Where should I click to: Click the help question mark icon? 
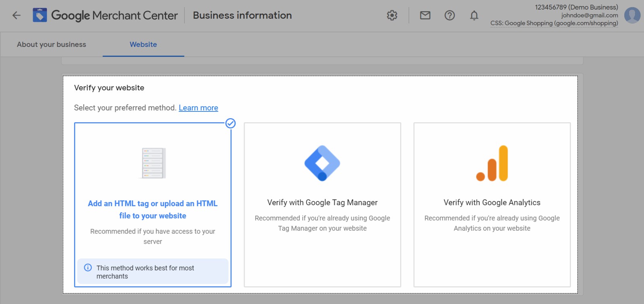click(x=450, y=15)
